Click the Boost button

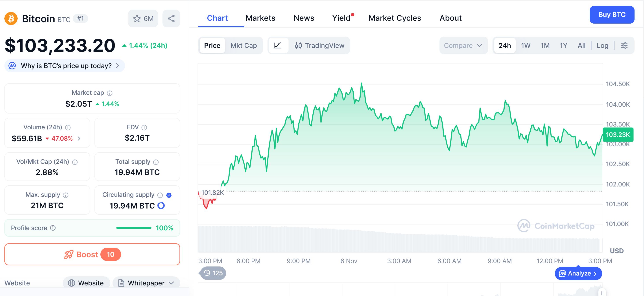coord(92,254)
